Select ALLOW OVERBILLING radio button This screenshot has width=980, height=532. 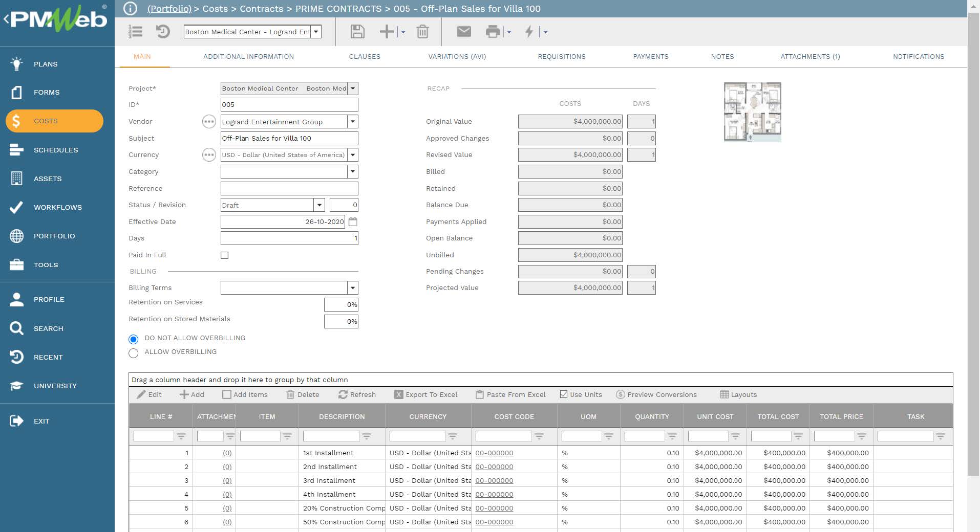coord(134,353)
